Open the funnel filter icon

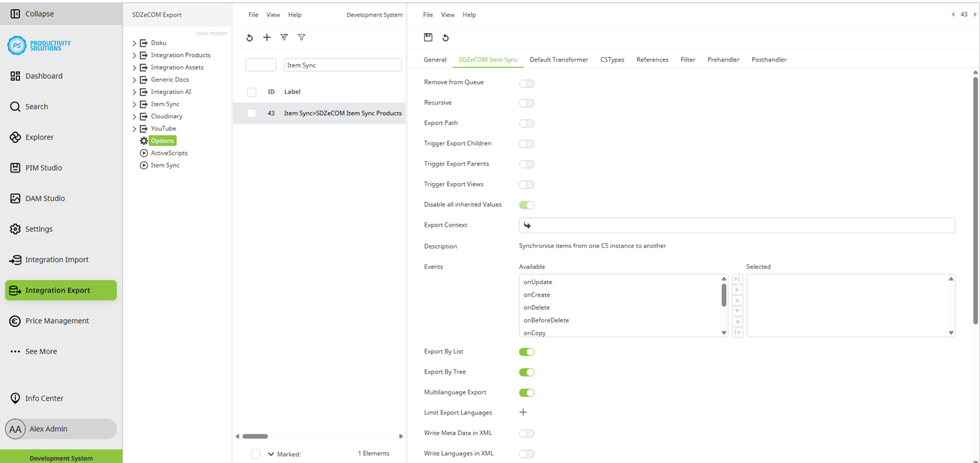[301, 37]
